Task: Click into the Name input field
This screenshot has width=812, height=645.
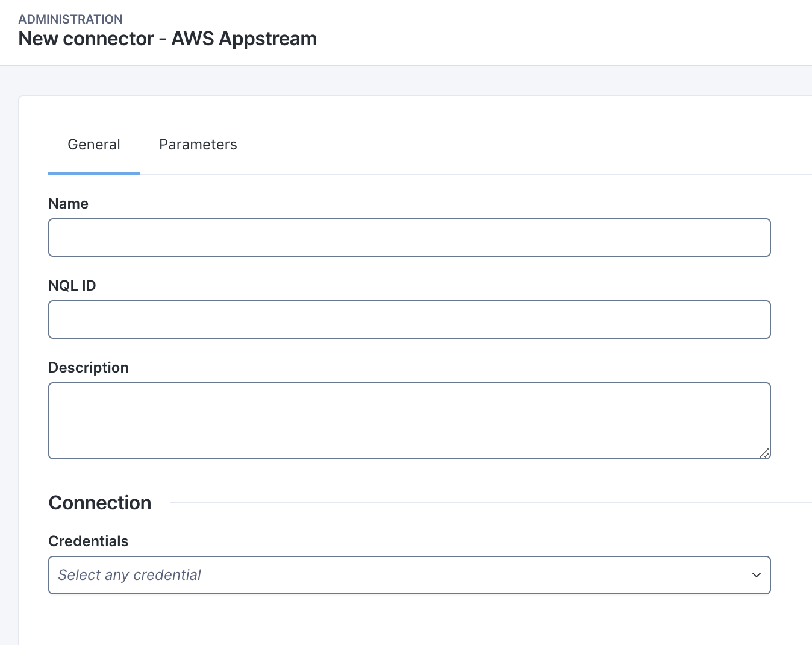Action: point(410,238)
